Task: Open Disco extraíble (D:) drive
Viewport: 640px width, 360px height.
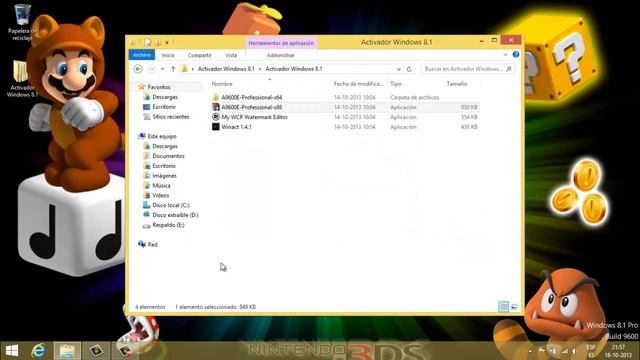Action: 175,215
